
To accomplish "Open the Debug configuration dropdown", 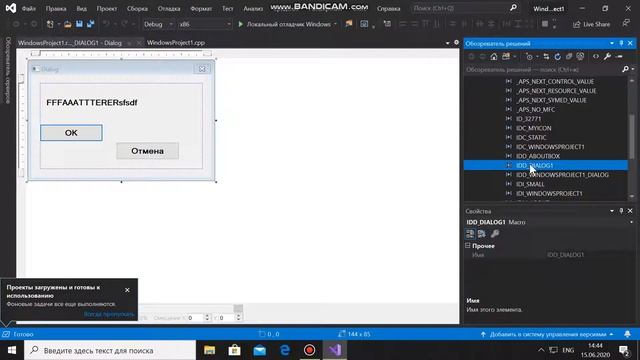I will coord(158,24).
